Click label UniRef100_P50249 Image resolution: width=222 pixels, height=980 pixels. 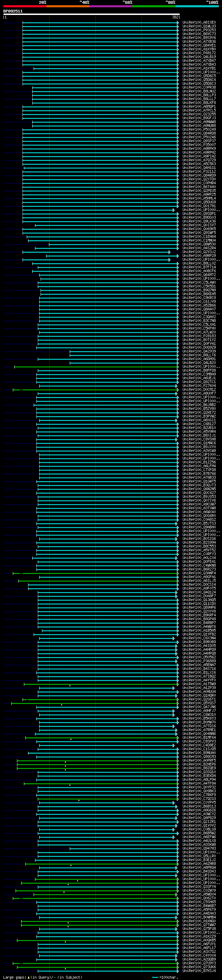[199, 129]
